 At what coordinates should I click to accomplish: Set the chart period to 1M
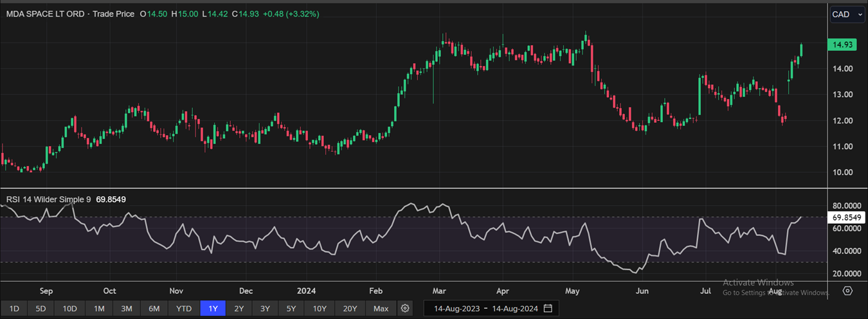99,309
